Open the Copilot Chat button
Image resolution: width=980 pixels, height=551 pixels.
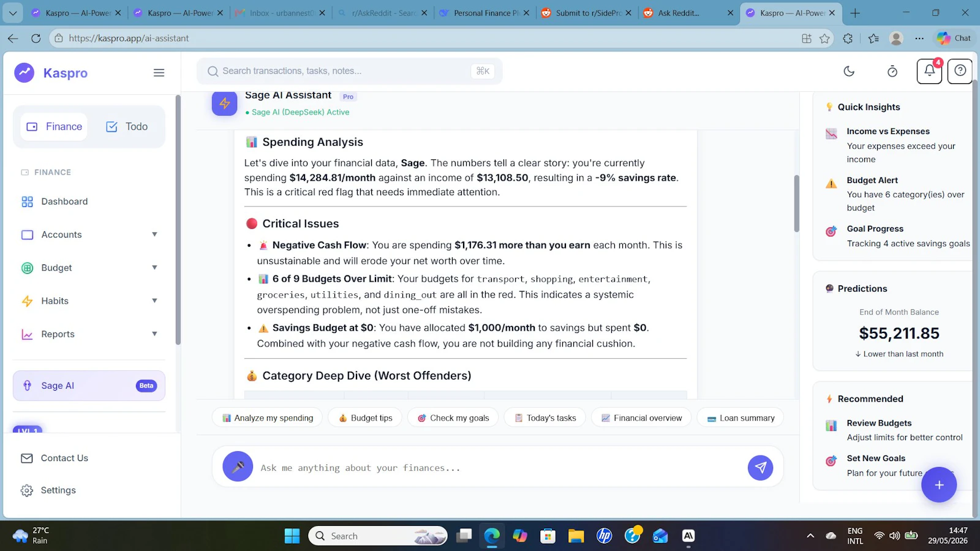tap(954, 38)
